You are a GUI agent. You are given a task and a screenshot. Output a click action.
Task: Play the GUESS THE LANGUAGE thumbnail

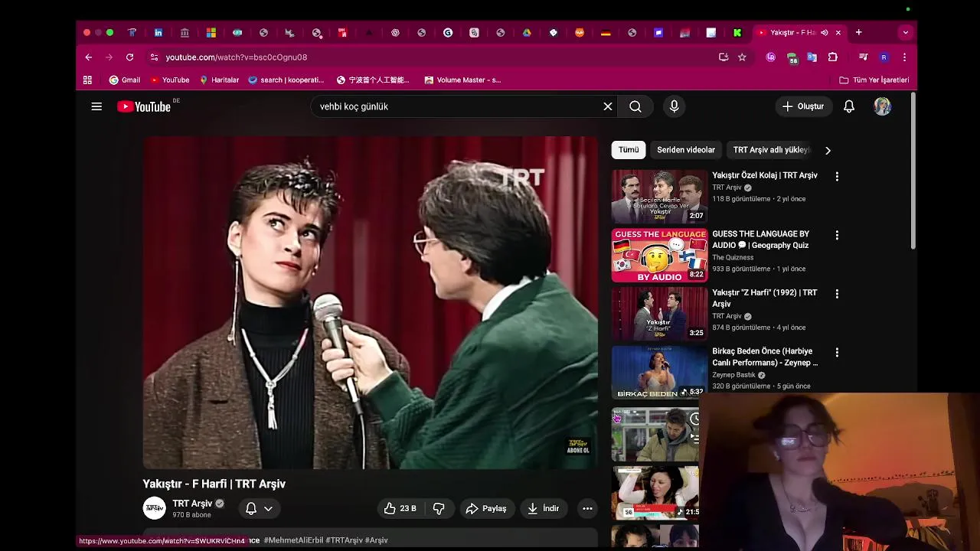tap(659, 255)
